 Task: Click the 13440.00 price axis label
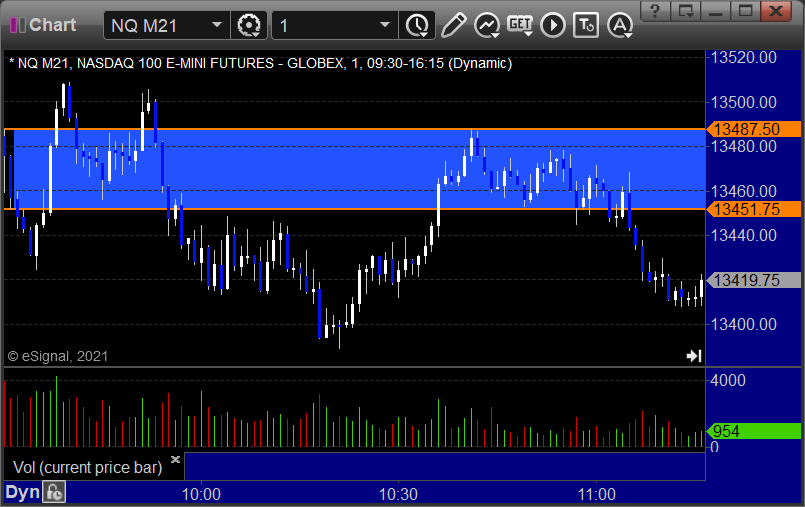743,236
